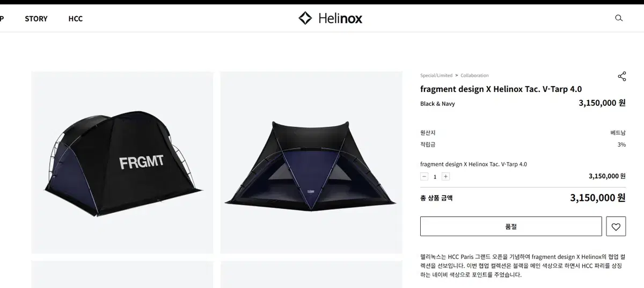This screenshot has width=644, height=288.
Task: Click the total price 3,150,000 원
Action: (x=597, y=198)
